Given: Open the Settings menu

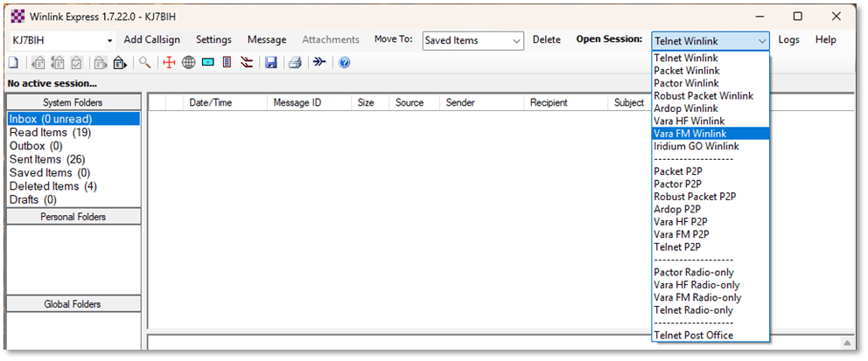Looking at the screenshot, I should point(213,40).
